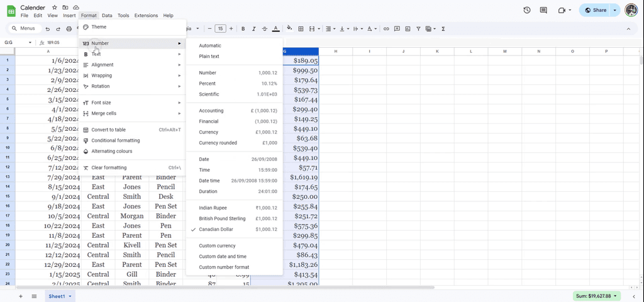
Task: Open version history clock icon
Action: pos(527,10)
